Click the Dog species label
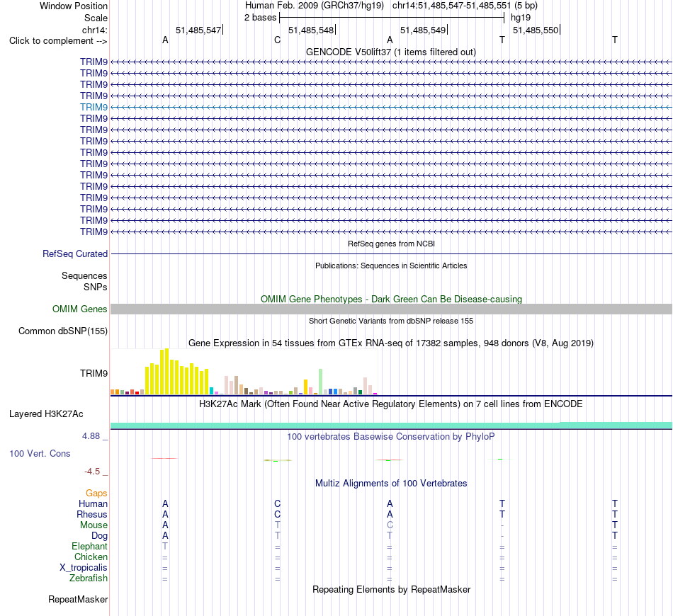The height and width of the screenshot is (616, 673). tap(100, 536)
